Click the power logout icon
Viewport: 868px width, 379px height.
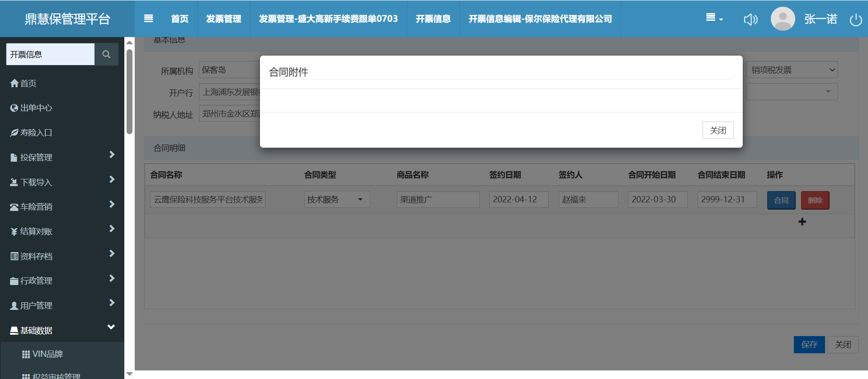click(856, 19)
